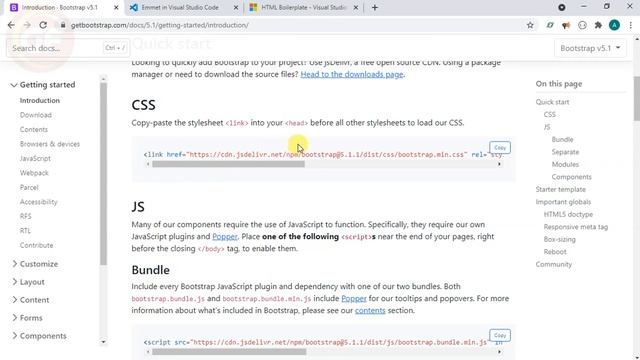Select the Introduction Bootstrap v5.1 tab
The height and width of the screenshot is (360, 640).
(59, 8)
